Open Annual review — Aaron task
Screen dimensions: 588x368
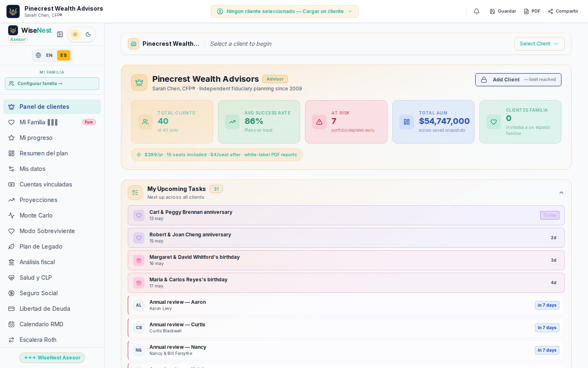click(346, 305)
